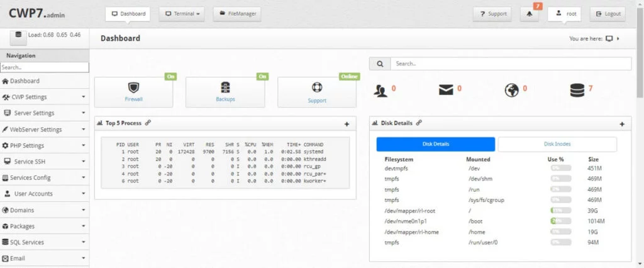This screenshot has width=644, height=268.
Task: Click the databases stack count icon
Action: pyautogui.click(x=577, y=91)
